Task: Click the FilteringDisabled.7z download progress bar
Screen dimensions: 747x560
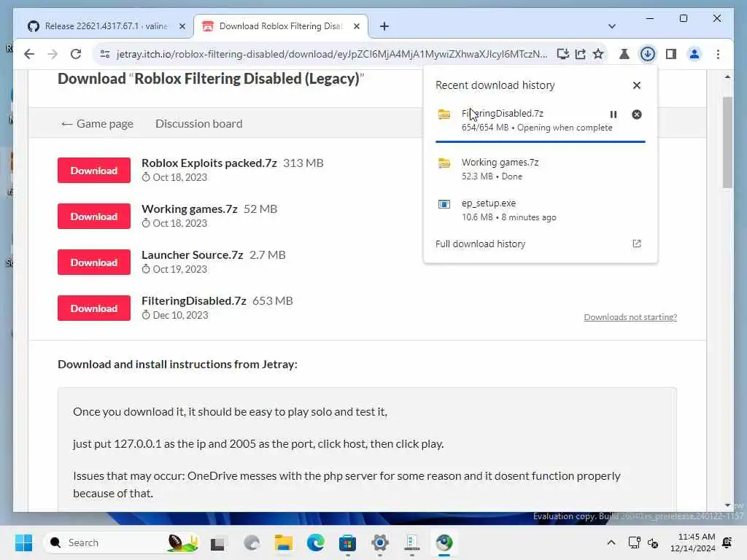Action: (541, 141)
